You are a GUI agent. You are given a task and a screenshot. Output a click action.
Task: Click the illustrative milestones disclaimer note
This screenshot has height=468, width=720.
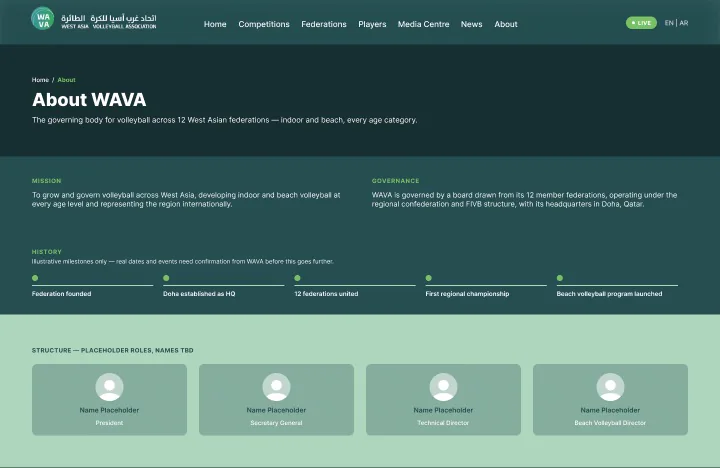click(x=183, y=262)
